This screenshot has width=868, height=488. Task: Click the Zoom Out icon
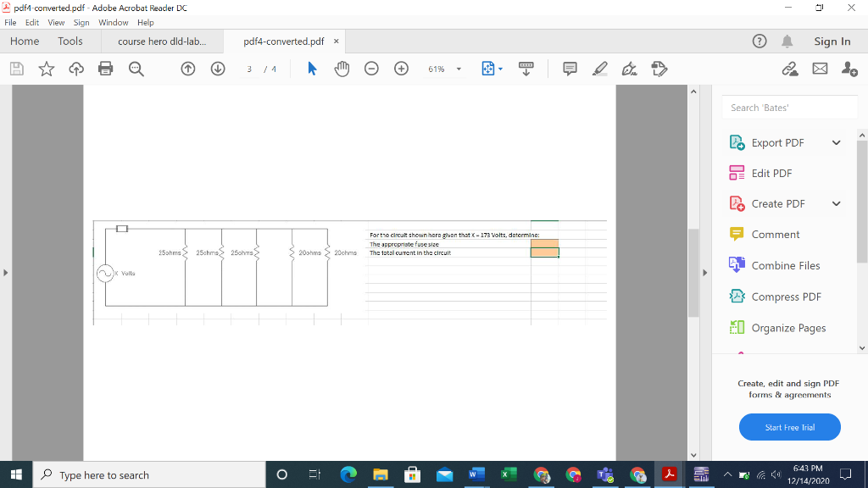[371, 69]
